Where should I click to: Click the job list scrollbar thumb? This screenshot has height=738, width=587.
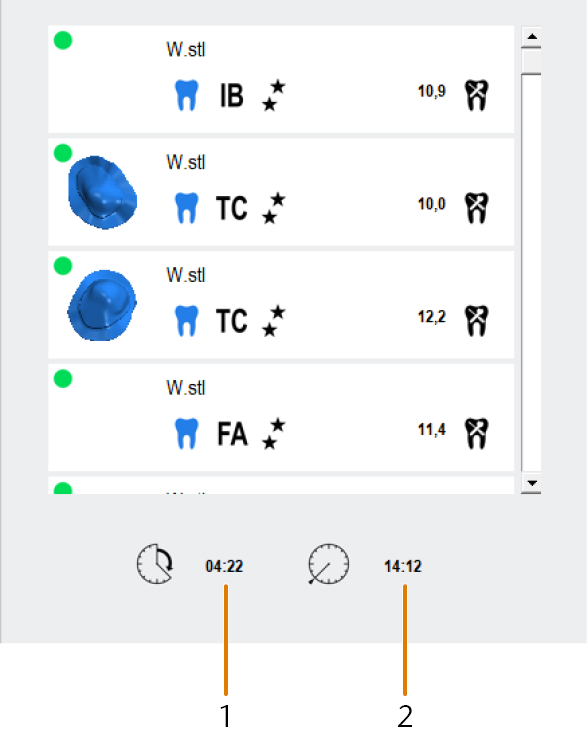click(x=531, y=61)
